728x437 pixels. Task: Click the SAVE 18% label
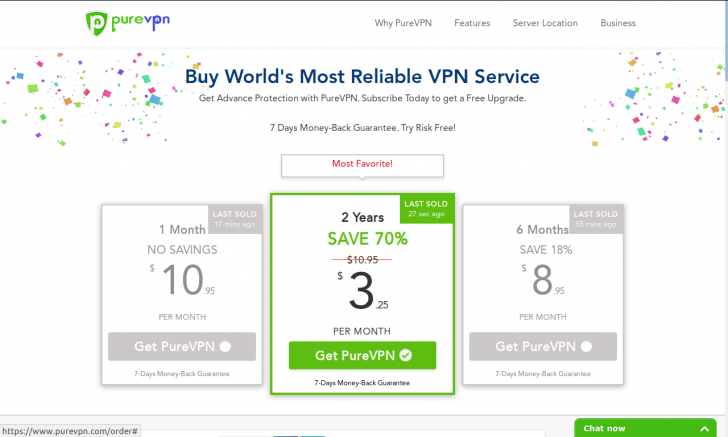point(546,250)
